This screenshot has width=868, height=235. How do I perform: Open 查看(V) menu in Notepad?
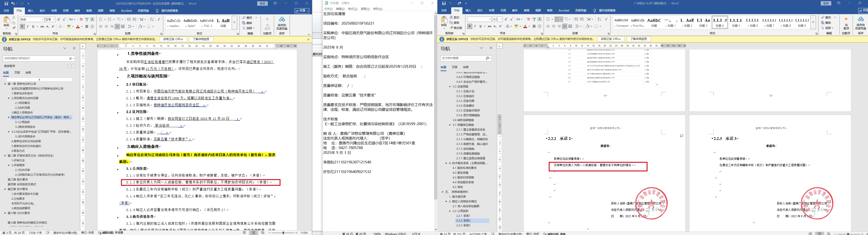pyautogui.click(x=365, y=9)
